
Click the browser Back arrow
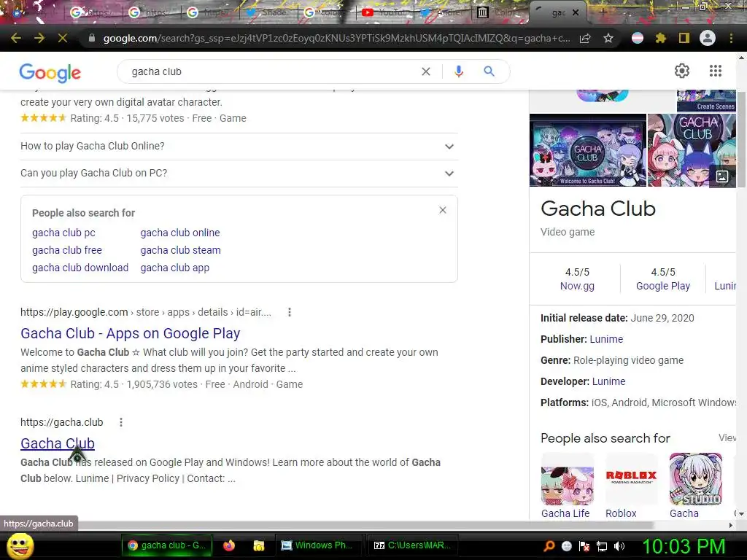(x=16, y=38)
